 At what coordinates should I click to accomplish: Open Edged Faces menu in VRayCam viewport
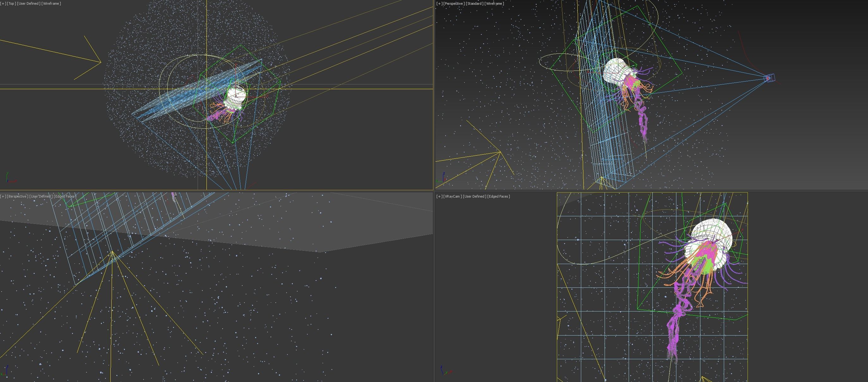pos(499,196)
